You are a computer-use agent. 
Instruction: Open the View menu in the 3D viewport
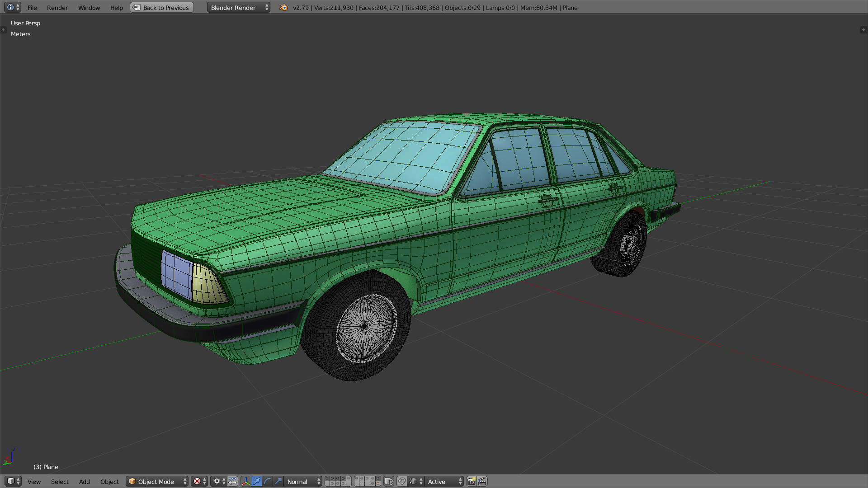pyautogui.click(x=34, y=482)
